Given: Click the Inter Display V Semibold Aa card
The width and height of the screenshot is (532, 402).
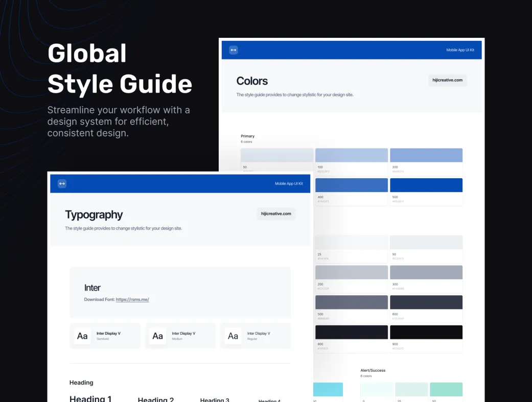Looking at the screenshot, I should (105, 336).
